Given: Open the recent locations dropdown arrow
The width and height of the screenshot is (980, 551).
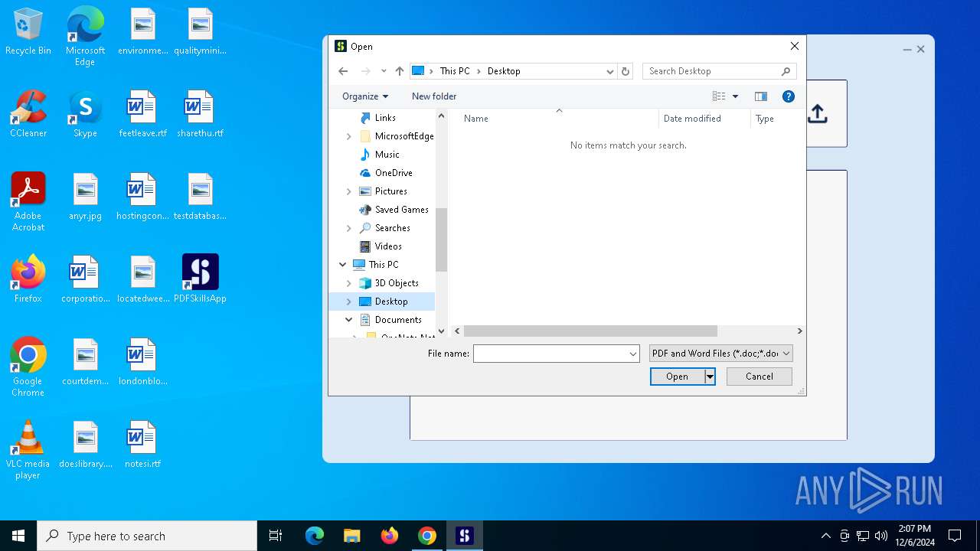Looking at the screenshot, I should (384, 71).
